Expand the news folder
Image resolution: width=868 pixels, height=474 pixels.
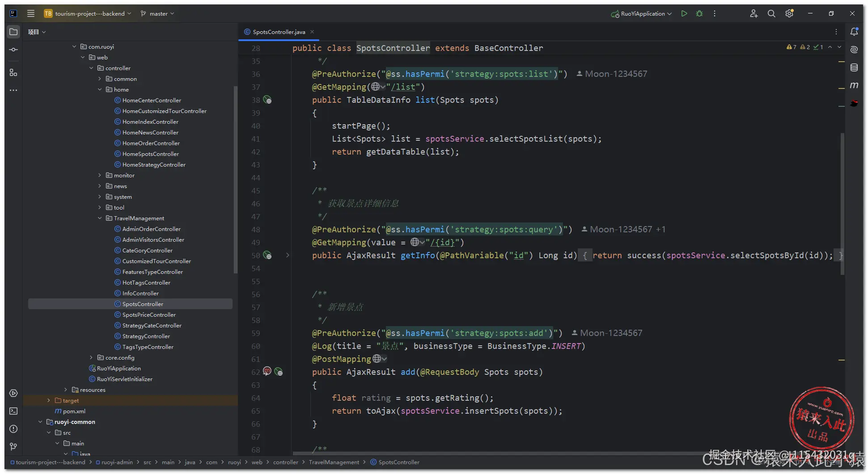pos(100,186)
